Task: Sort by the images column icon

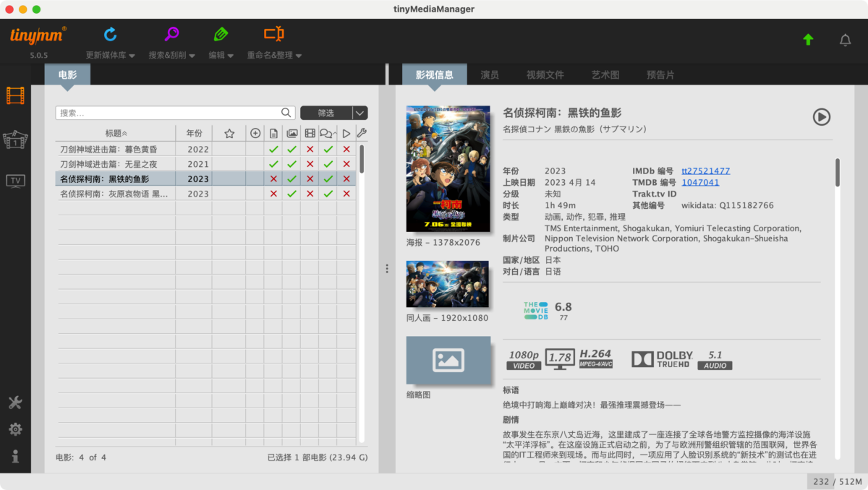Action: [x=292, y=134]
